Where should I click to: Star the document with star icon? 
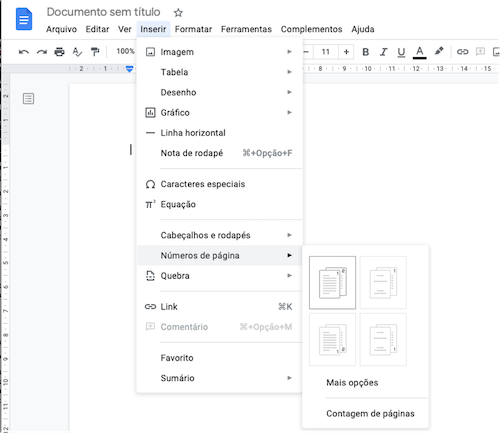[178, 13]
